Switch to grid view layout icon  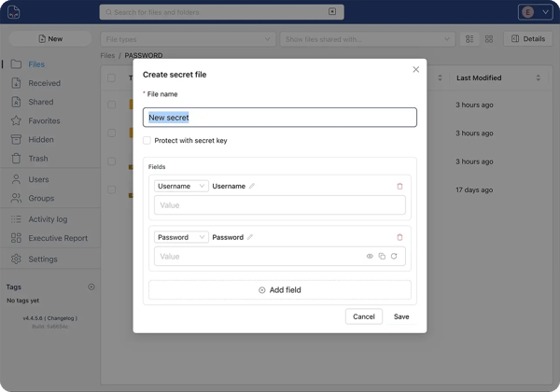click(x=489, y=39)
